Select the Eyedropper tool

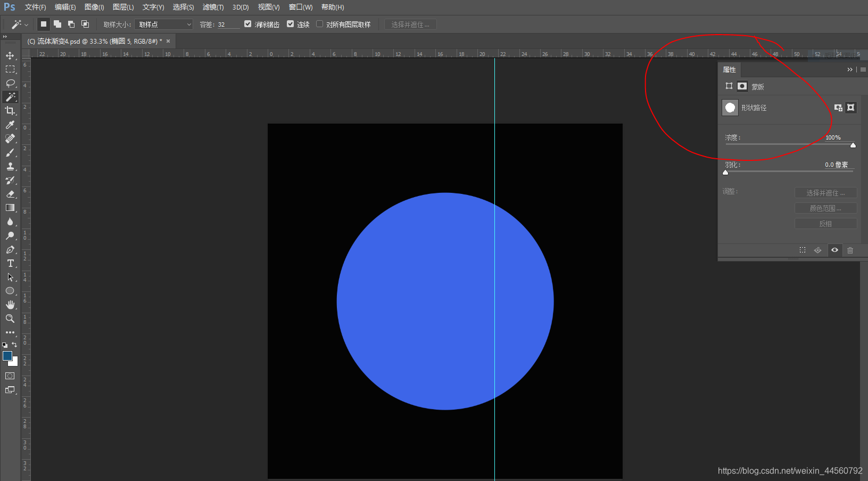tap(10, 125)
